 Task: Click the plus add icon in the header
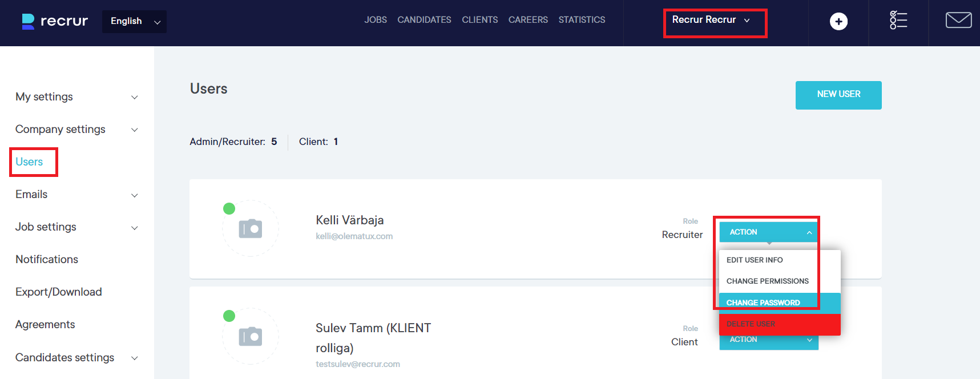click(838, 22)
